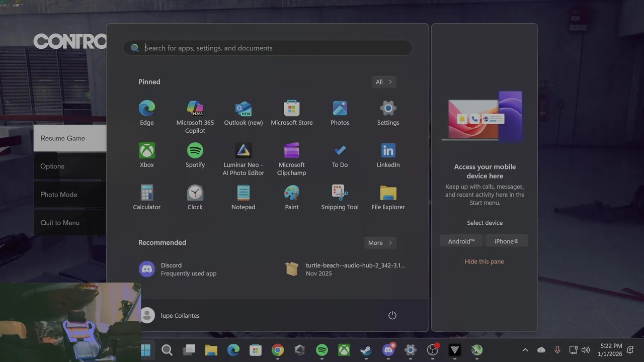
Task: Click the search box for apps and settings
Action: pos(268,48)
